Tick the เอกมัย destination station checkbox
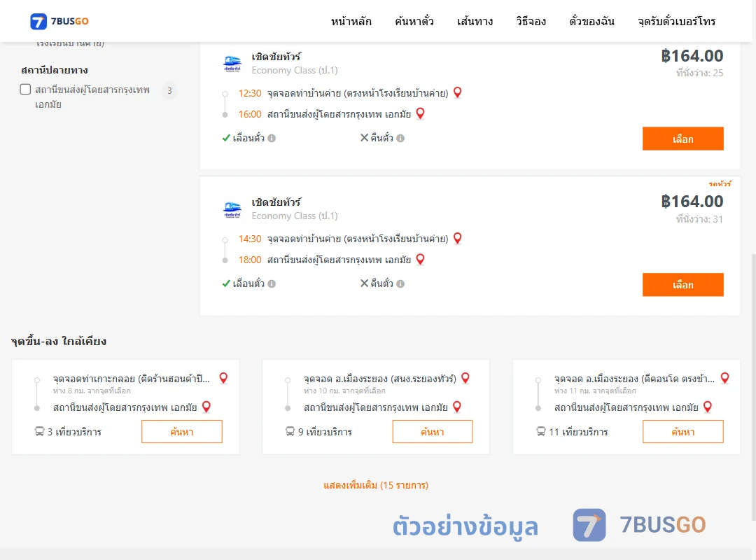The image size is (756, 560). [x=26, y=89]
